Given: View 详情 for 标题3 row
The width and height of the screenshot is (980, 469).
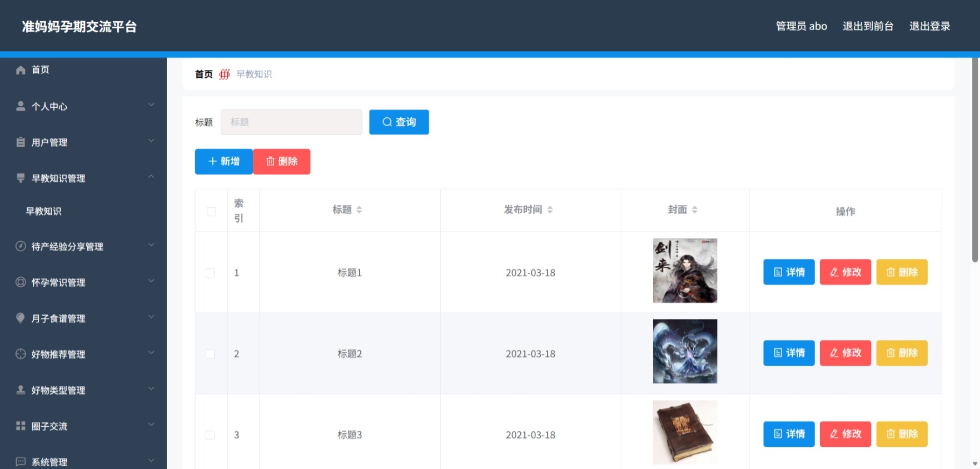Looking at the screenshot, I should 789,434.
